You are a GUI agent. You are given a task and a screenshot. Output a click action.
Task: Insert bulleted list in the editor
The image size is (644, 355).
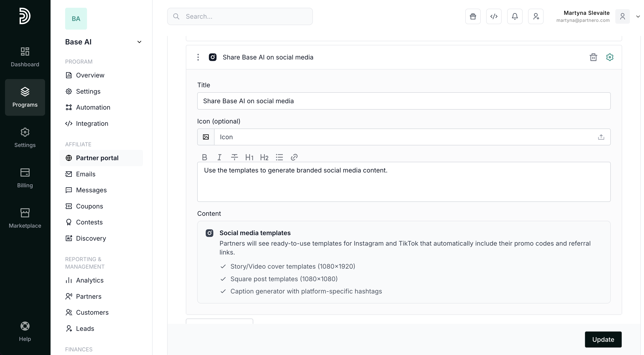[279, 157]
